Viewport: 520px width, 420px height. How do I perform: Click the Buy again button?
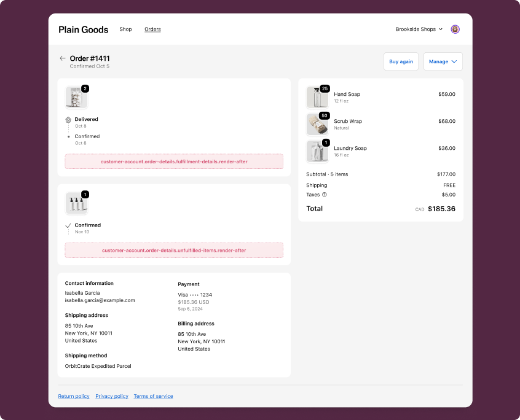click(401, 61)
